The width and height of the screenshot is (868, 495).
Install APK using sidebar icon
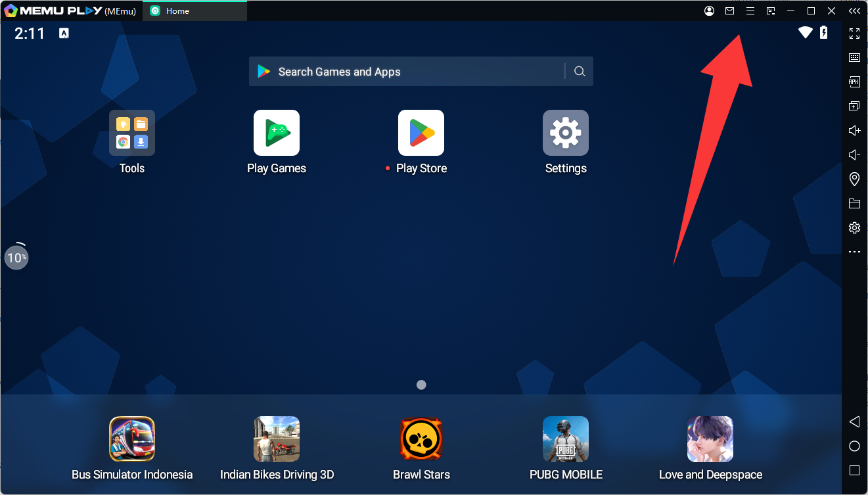pyautogui.click(x=854, y=82)
